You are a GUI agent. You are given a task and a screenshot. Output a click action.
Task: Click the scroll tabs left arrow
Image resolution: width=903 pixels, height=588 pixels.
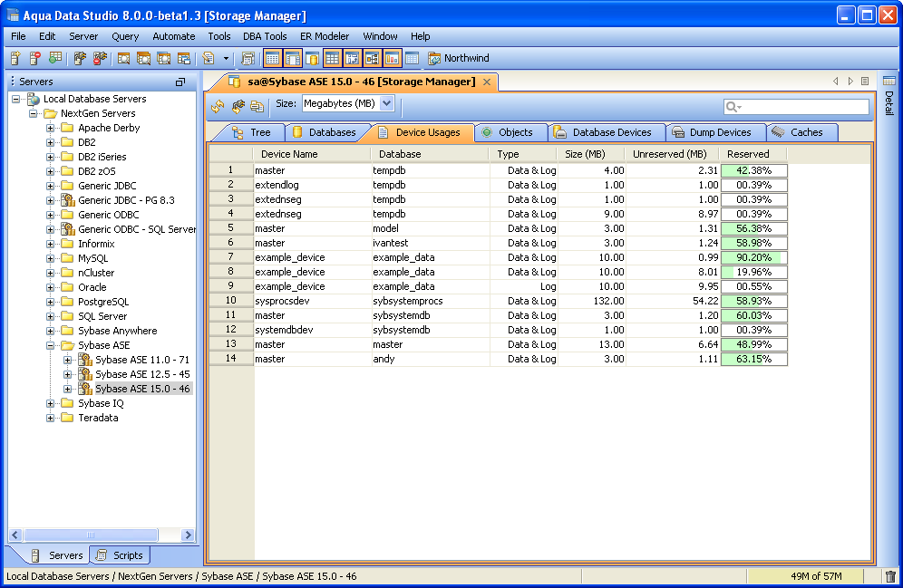tap(835, 82)
